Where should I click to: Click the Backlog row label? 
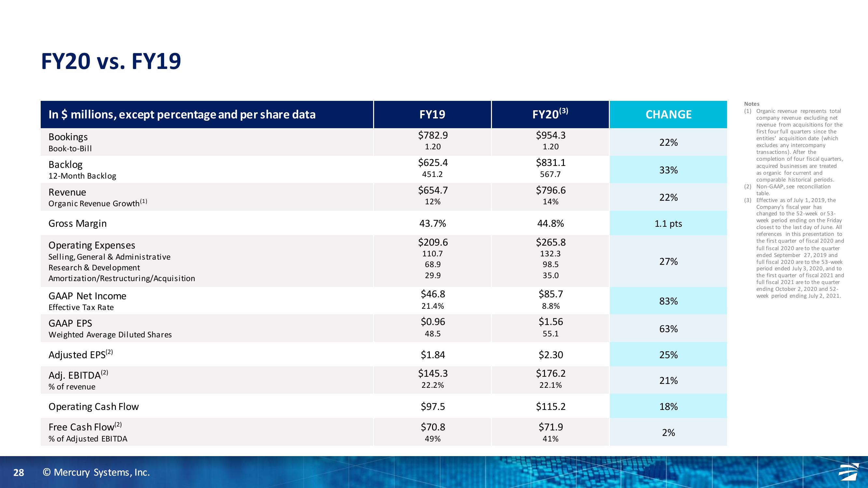click(x=65, y=164)
